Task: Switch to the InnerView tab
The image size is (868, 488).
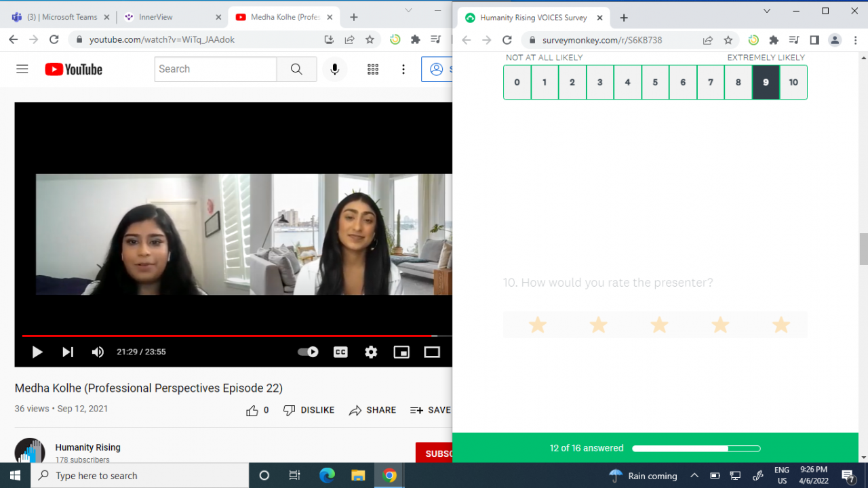Action: [x=172, y=17]
